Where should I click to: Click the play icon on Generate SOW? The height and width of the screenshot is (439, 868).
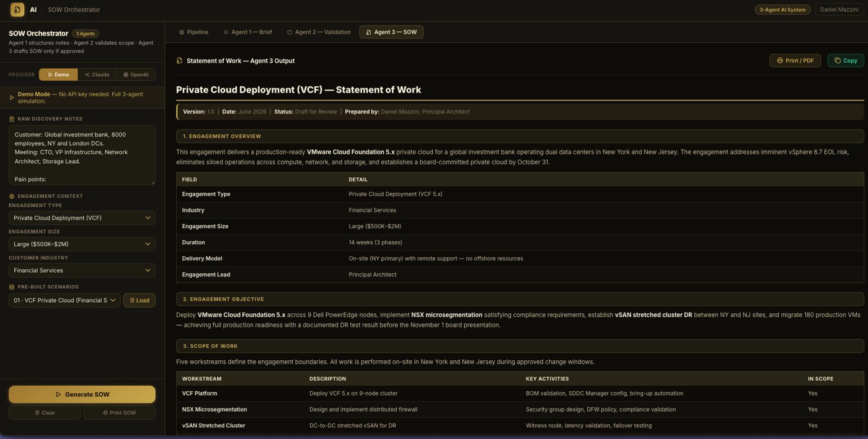click(x=58, y=394)
